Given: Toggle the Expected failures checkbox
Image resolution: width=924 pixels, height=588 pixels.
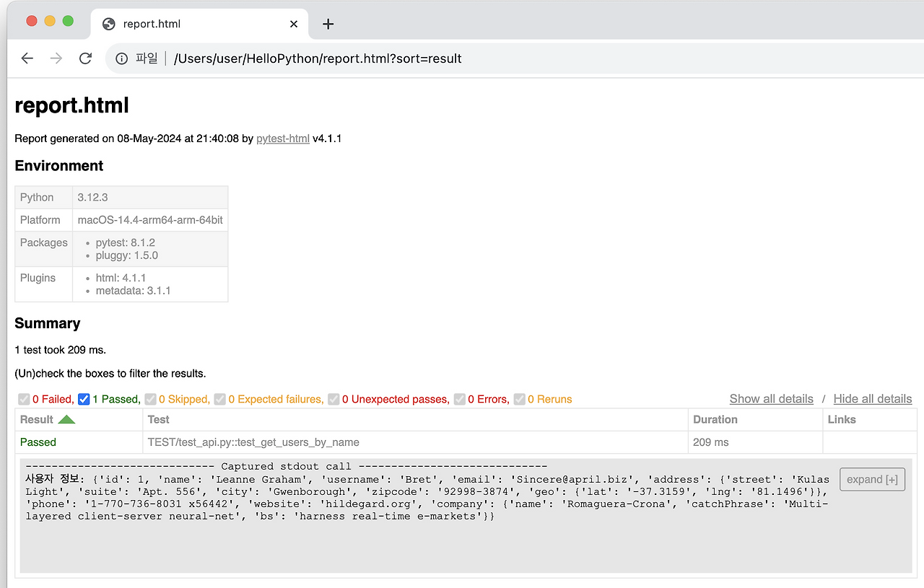Looking at the screenshot, I should pyautogui.click(x=219, y=399).
